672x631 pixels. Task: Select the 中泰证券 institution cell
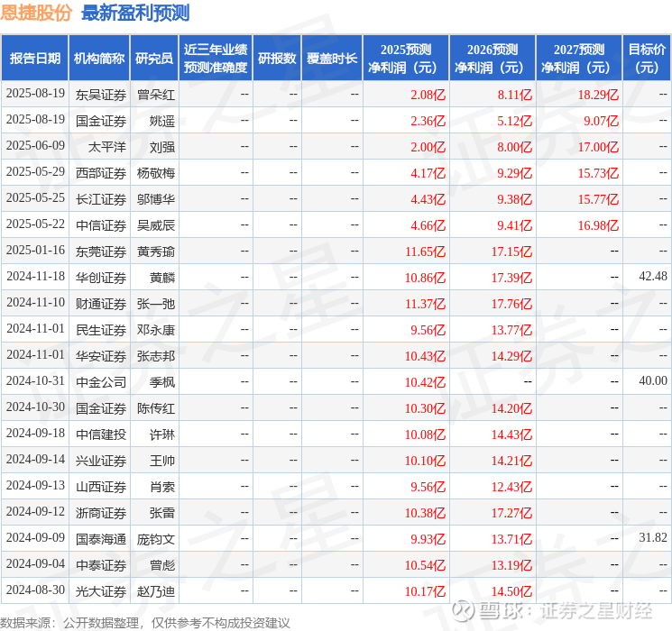[101, 565]
